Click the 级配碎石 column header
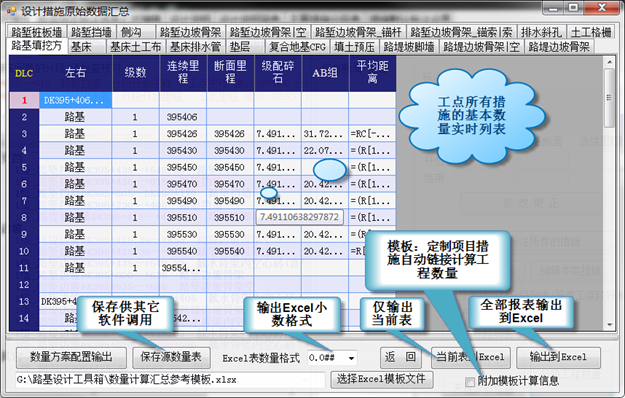 (278, 73)
